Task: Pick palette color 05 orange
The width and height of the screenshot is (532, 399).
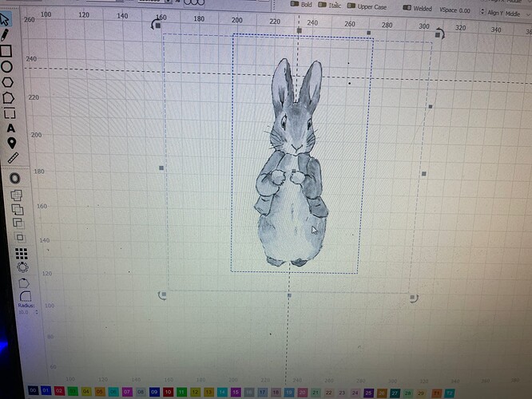Action: click(99, 392)
